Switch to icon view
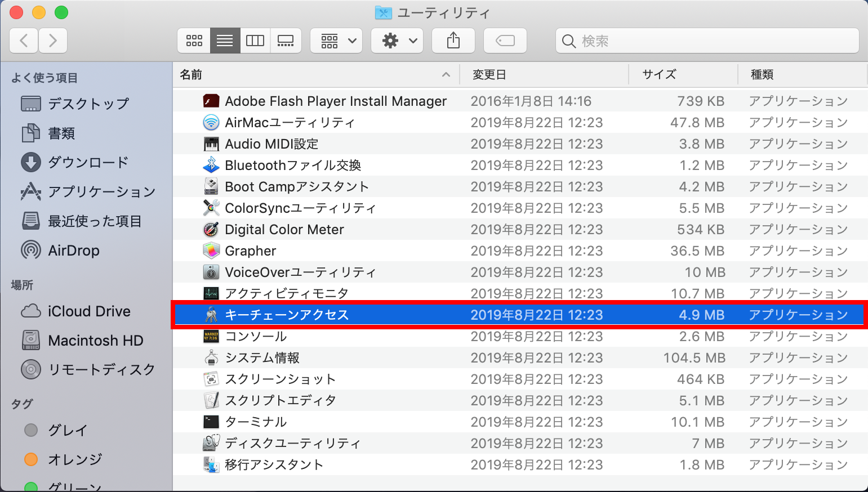 click(194, 41)
